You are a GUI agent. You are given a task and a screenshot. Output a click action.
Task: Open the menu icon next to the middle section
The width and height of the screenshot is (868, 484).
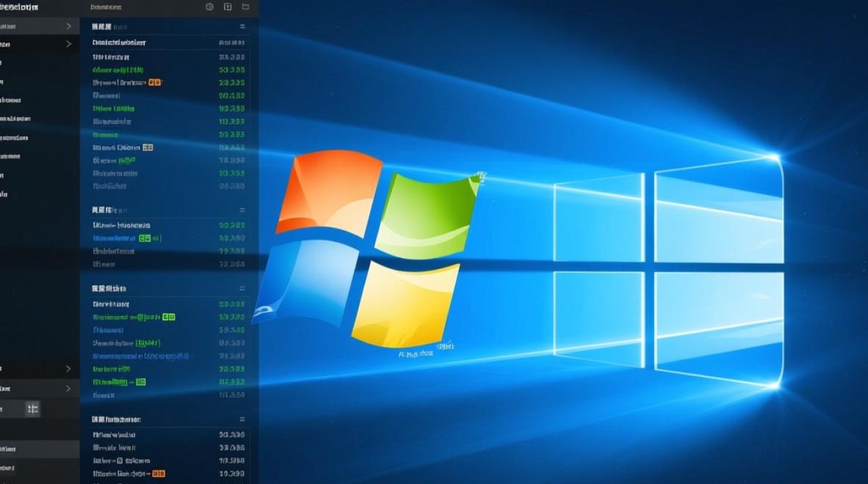click(x=242, y=209)
